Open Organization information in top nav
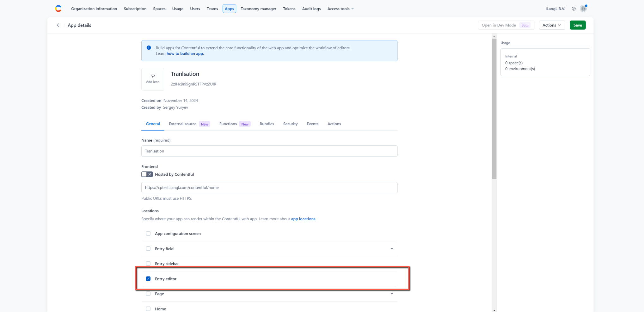This screenshot has height=312, width=644. pyautogui.click(x=94, y=9)
